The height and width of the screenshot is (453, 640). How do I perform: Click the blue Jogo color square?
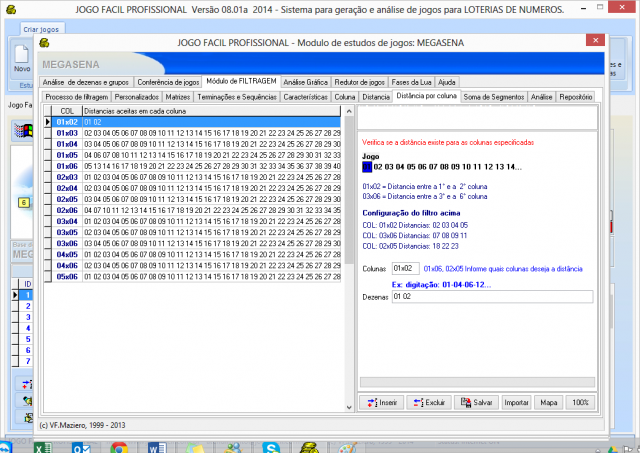click(366, 166)
